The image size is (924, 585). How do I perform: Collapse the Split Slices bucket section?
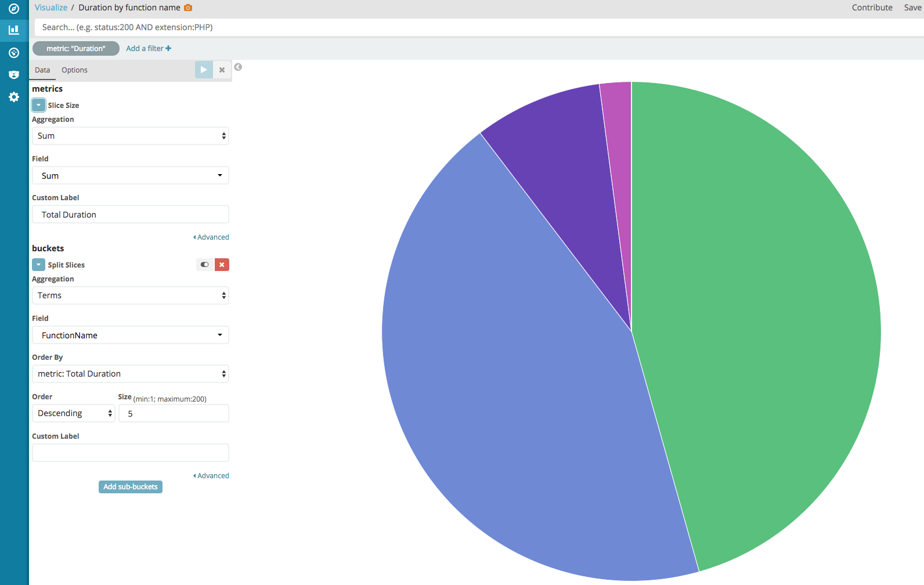point(38,265)
